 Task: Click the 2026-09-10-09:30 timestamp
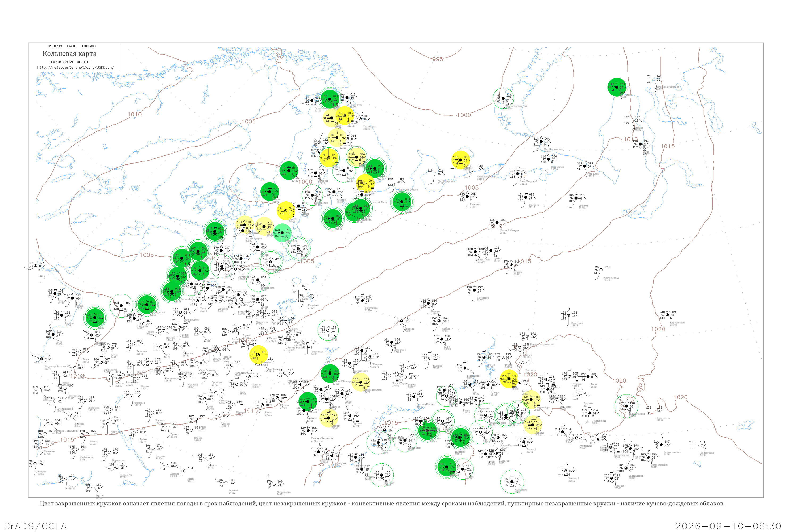728,526
